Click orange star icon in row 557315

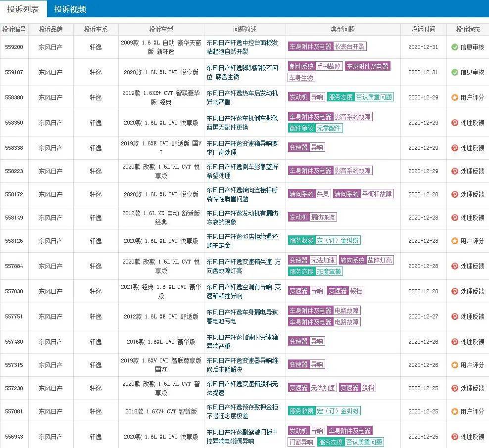454,365
